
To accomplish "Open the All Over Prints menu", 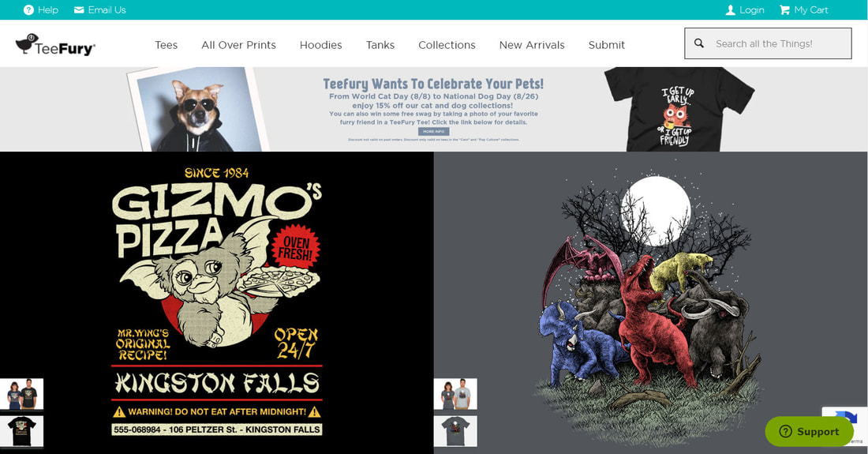I will (x=238, y=45).
